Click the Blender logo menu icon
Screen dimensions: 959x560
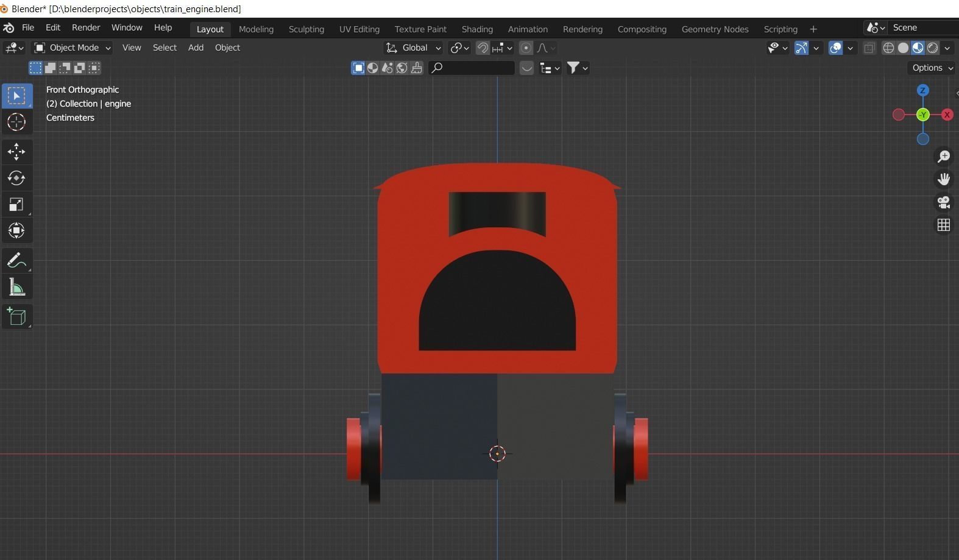coord(9,28)
